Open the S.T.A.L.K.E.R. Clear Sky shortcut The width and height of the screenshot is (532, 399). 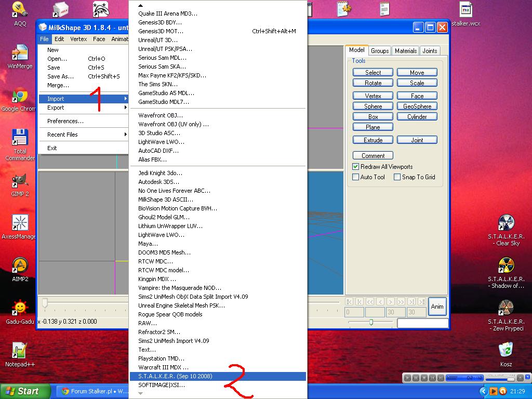click(x=506, y=230)
